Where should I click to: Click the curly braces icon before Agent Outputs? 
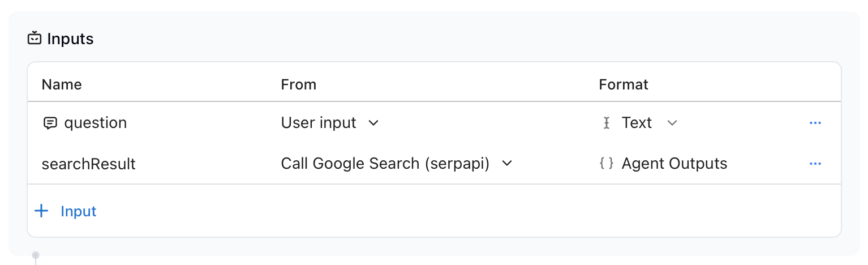(606, 164)
